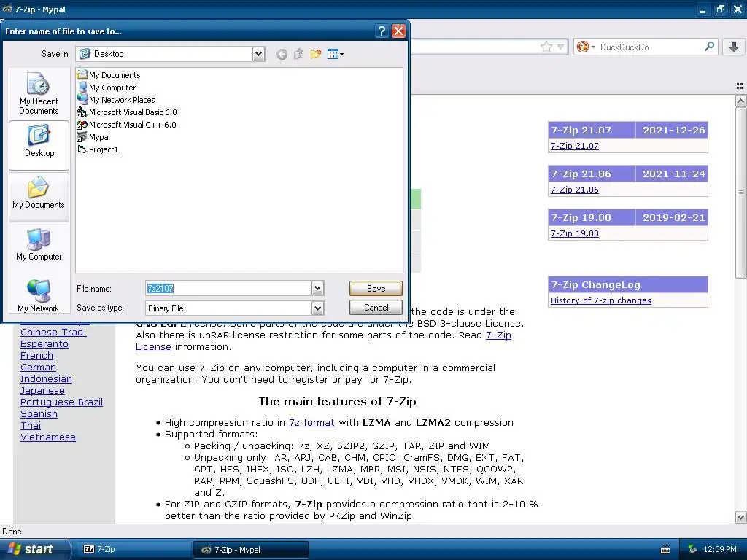Select My Computer in file list
The width and height of the screenshot is (747, 560).
pyautogui.click(x=107, y=87)
